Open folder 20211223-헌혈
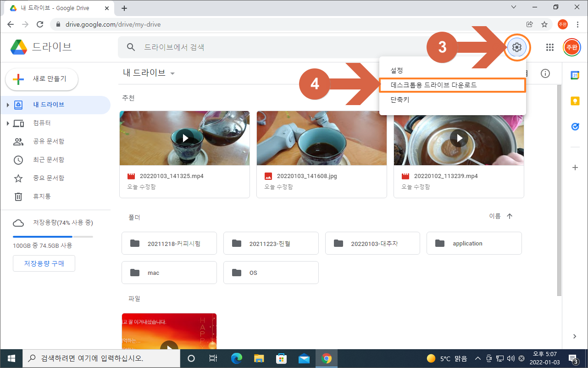The height and width of the screenshot is (368, 588). coord(271,243)
